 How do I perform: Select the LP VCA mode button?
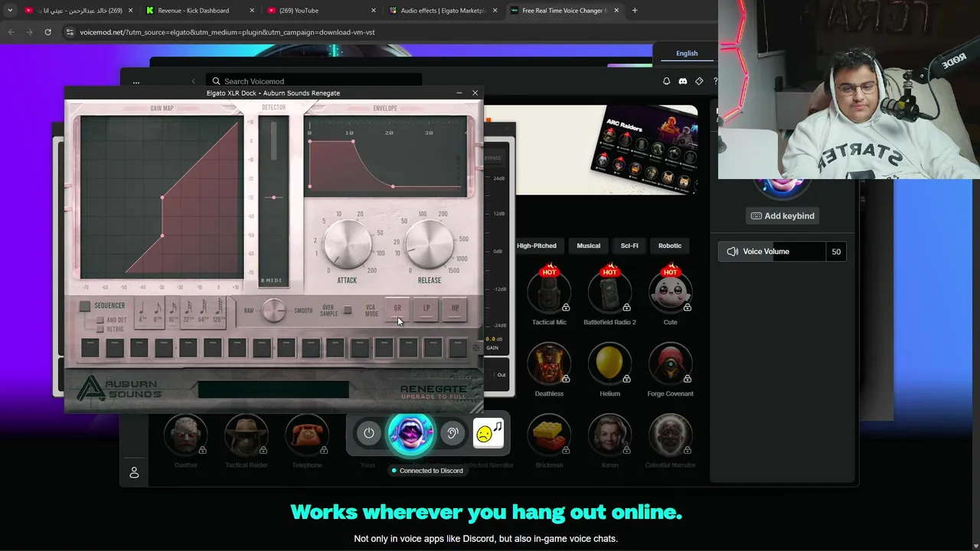(426, 308)
